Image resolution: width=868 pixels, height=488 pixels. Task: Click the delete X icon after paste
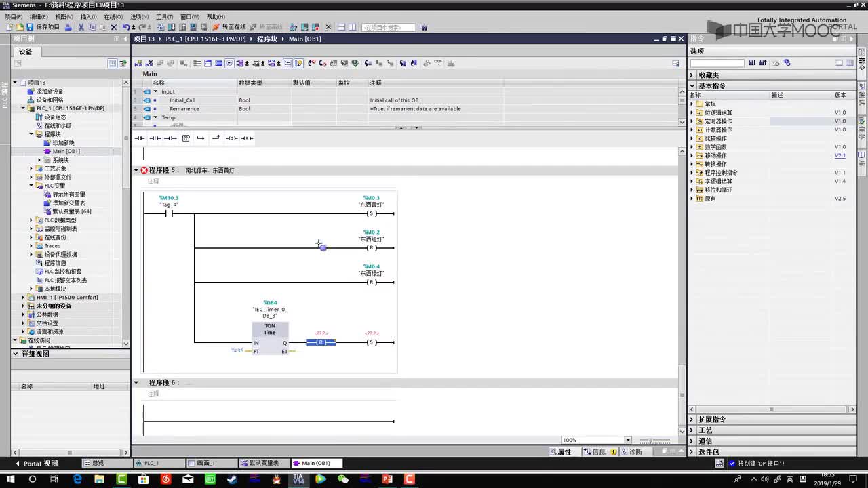tap(114, 27)
